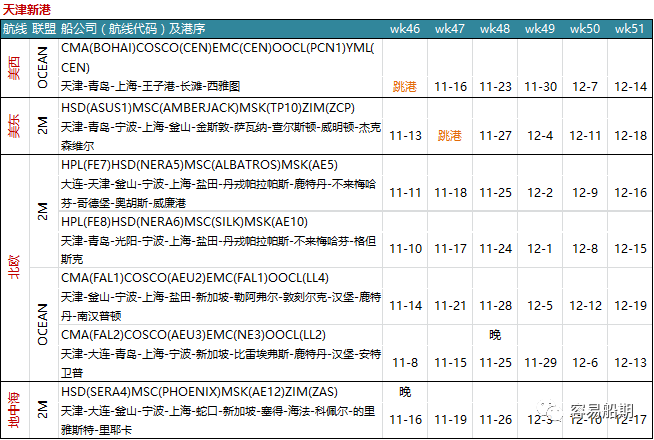Click the 11-10 date cell
654x440 pixels.
pyautogui.click(x=405, y=249)
